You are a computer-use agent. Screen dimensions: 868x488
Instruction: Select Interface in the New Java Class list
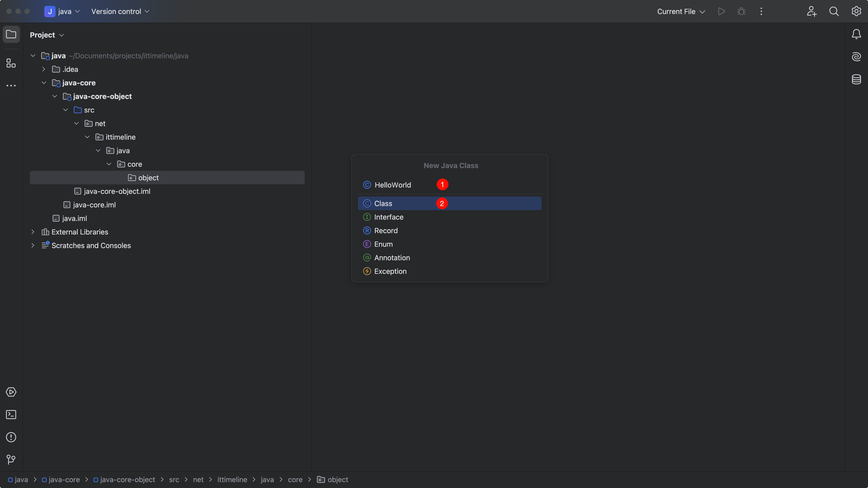pos(389,217)
